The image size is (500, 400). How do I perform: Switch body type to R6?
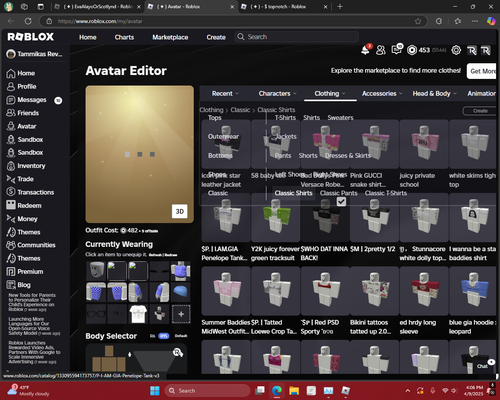click(x=153, y=336)
